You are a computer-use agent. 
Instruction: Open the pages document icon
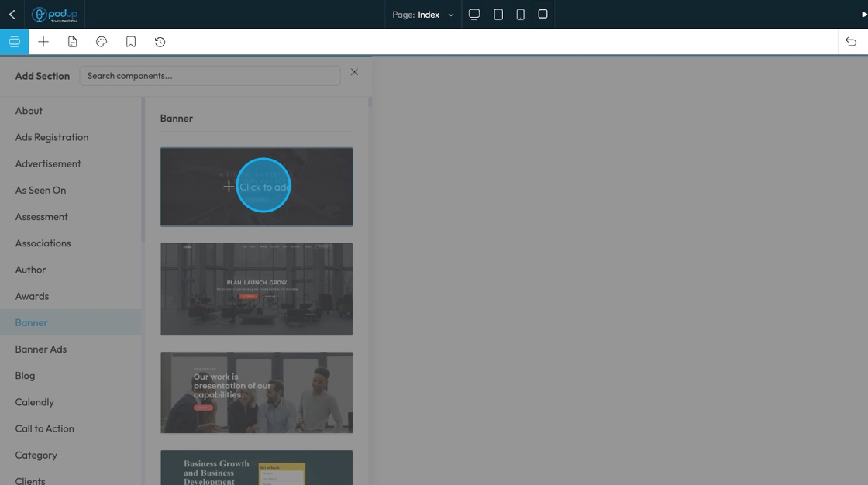point(73,42)
